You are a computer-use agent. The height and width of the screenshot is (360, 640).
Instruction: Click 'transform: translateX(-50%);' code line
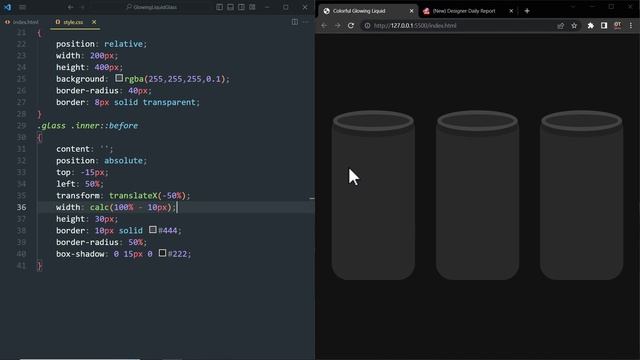(123, 196)
